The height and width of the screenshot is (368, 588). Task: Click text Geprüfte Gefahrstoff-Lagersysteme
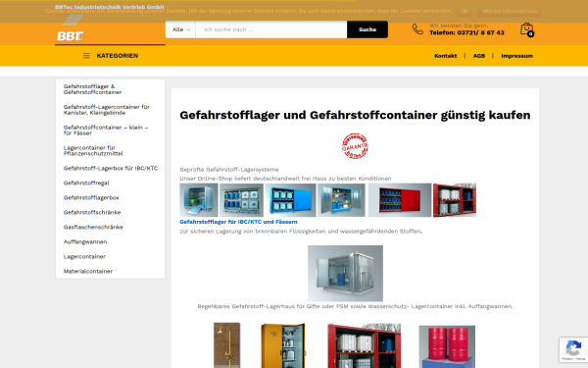coord(229,170)
